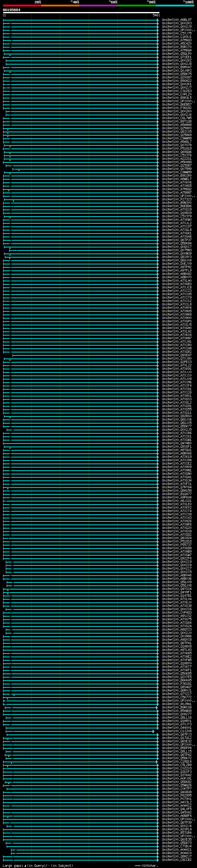Select hit label UniRef100_Q5DK75

pos(176,74)
